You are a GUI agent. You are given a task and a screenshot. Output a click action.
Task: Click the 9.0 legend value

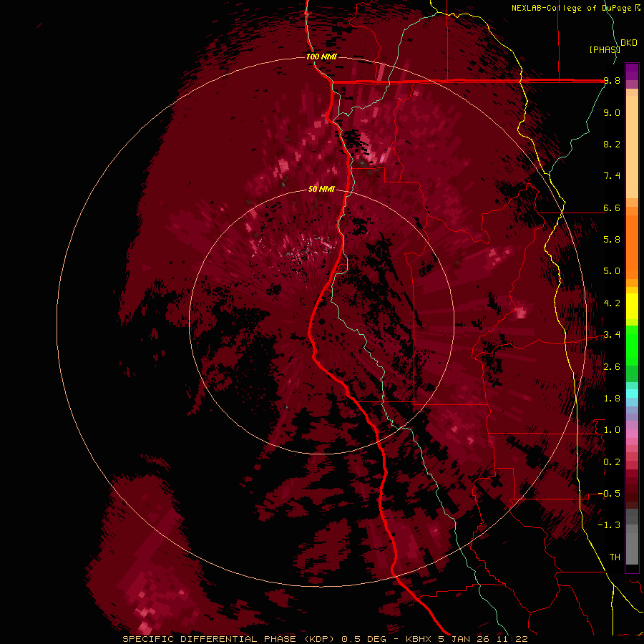point(612,112)
